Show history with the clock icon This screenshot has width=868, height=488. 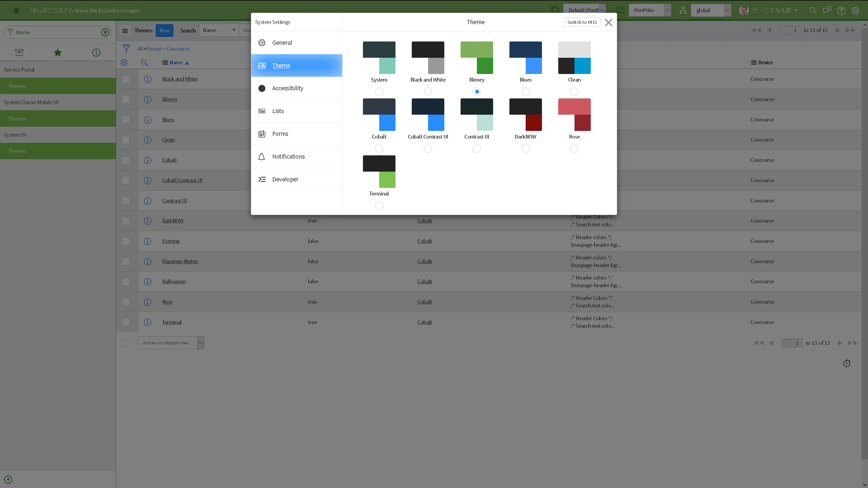(x=96, y=53)
